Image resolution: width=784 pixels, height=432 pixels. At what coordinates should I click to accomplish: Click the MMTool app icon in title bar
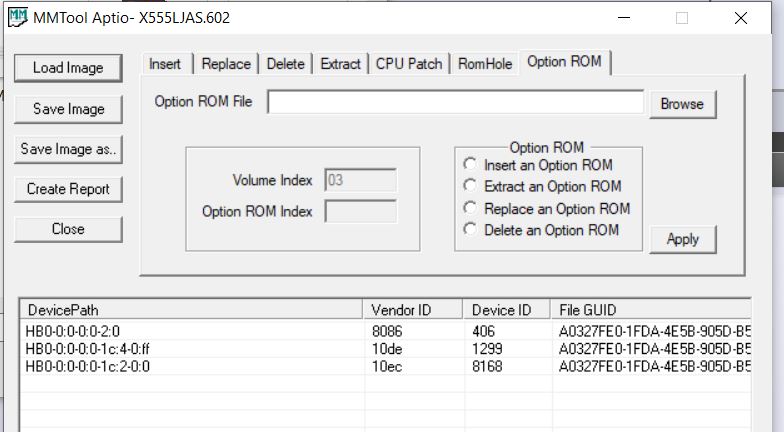pyautogui.click(x=17, y=18)
